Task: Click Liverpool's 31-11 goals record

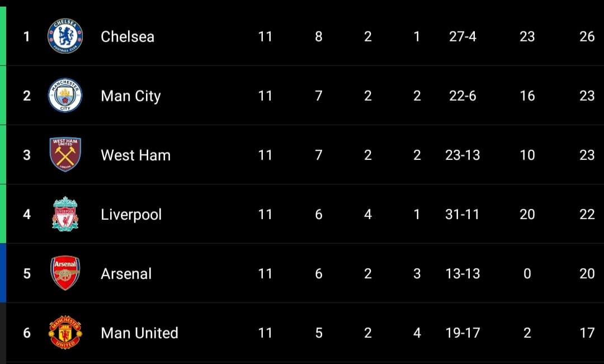Action: point(463,215)
